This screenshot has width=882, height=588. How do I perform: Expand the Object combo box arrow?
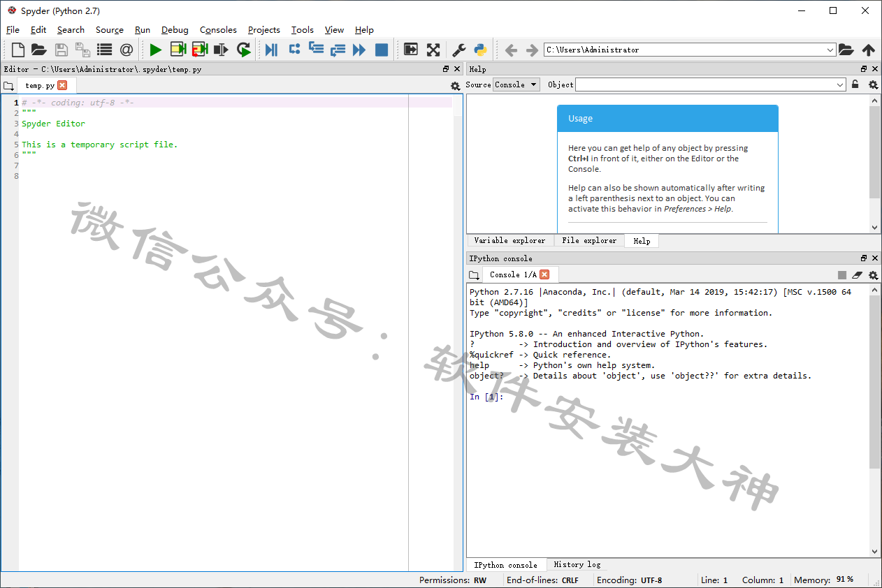(840, 84)
